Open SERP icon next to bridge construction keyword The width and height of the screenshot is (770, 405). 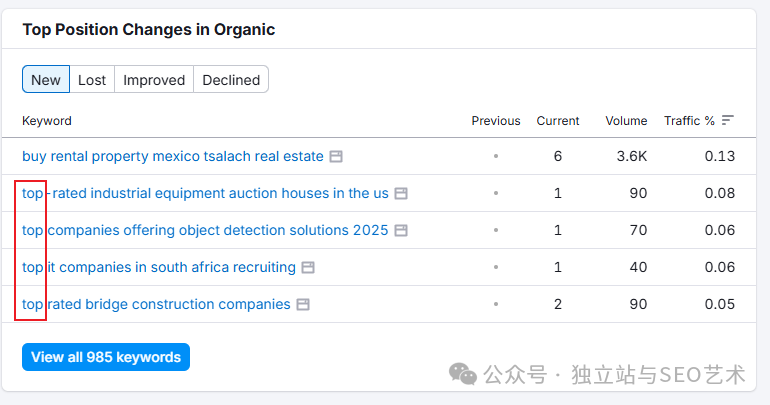pos(303,305)
